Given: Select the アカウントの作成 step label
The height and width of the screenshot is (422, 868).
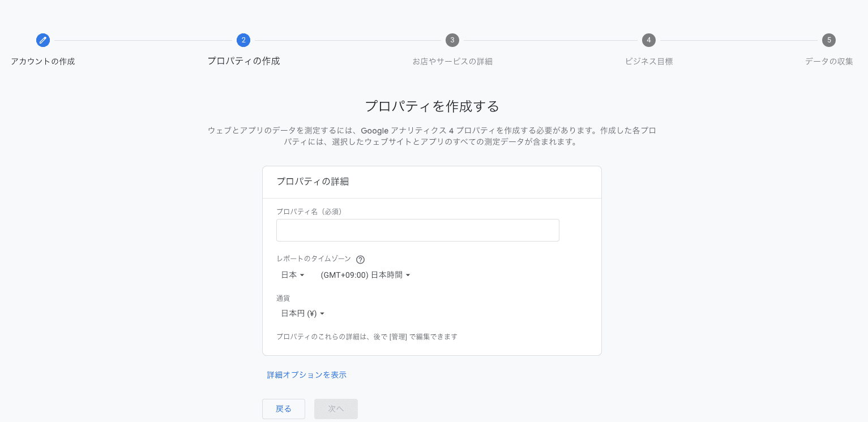Looking at the screenshot, I should [x=42, y=61].
